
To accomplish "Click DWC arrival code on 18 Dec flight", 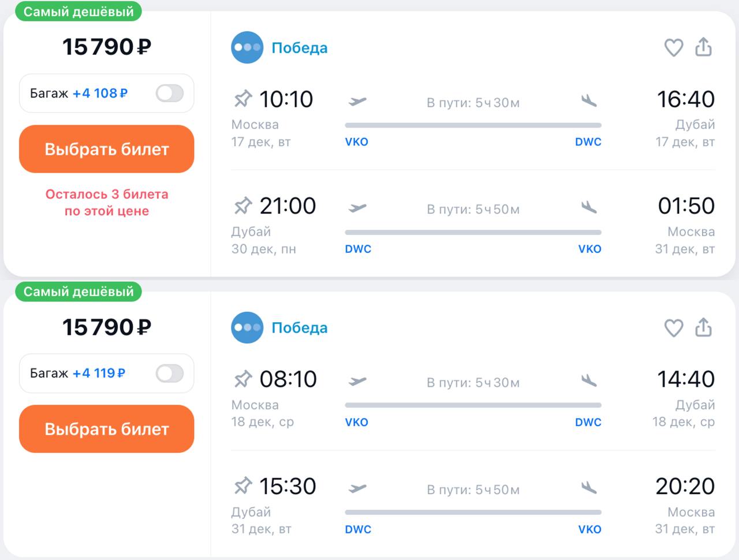I will [x=588, y=423].
